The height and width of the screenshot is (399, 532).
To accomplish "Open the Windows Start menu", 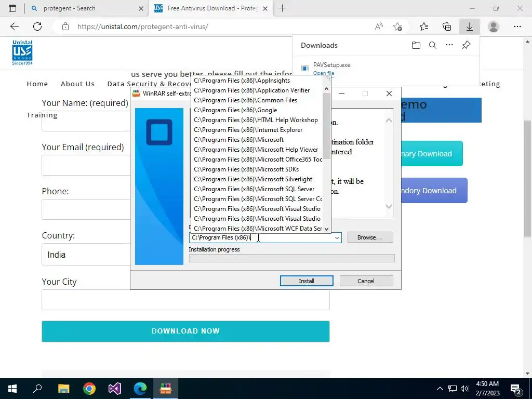I will click(x=12, y=389).
